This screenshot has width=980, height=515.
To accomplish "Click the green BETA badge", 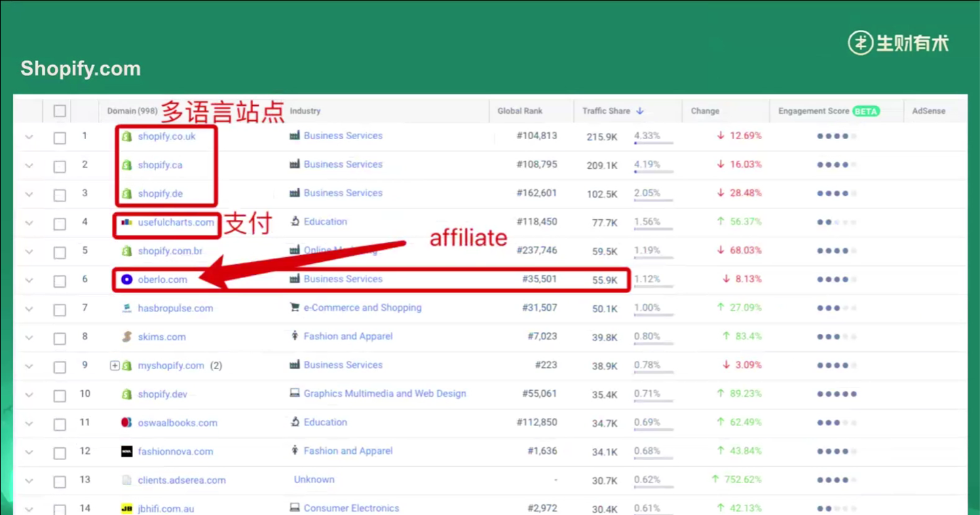I will point(866,111).
